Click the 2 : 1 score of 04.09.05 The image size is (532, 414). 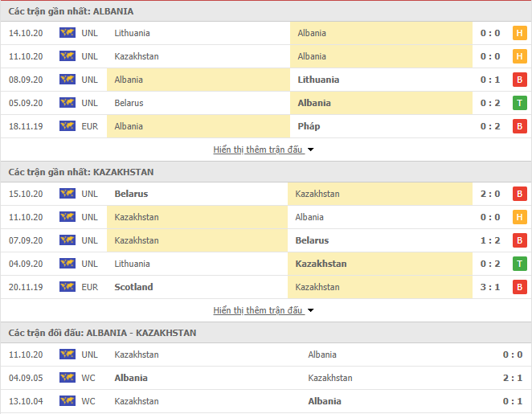[x=513, y=378]
